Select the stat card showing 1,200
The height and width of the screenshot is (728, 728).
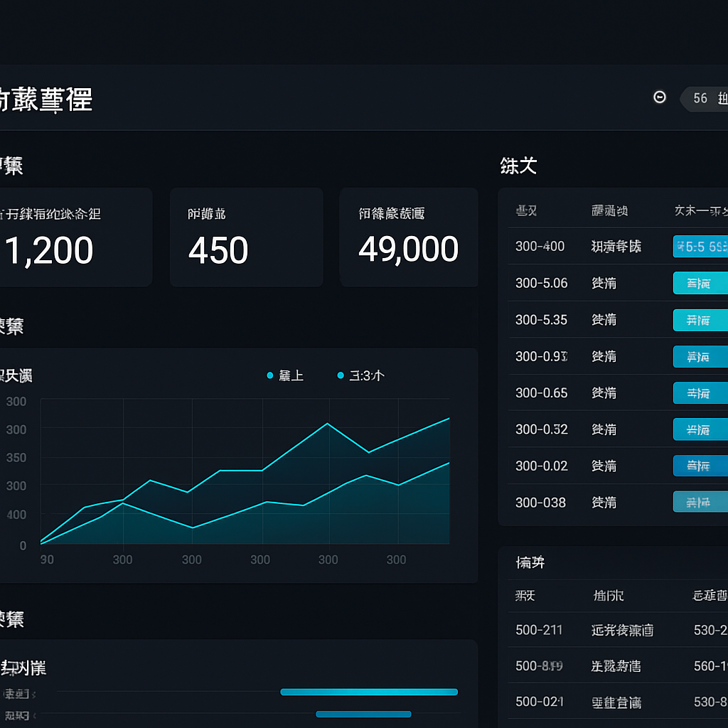click(x=76, y=237)
